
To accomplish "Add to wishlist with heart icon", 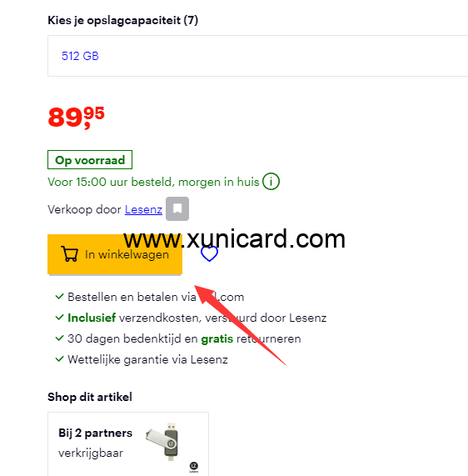I will [x=209, y=253].
